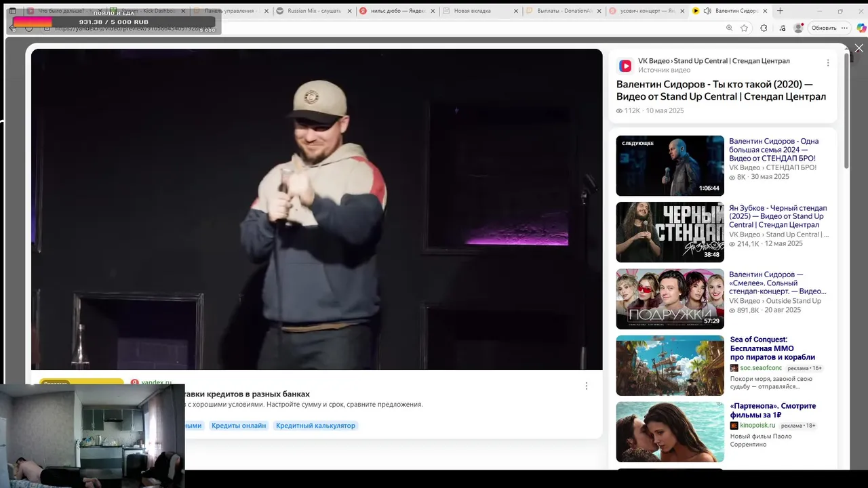This screenshot has width=868, height=488.
Task: Mute the tab via the speaker icon
Action: pyautogui.click(x=707, y=11)
